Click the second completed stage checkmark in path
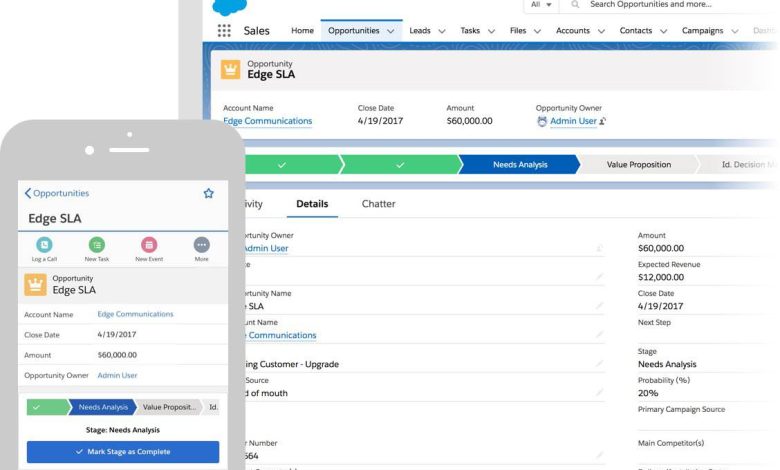This screenshot has width=780, height=470. [x=400, y=165]
